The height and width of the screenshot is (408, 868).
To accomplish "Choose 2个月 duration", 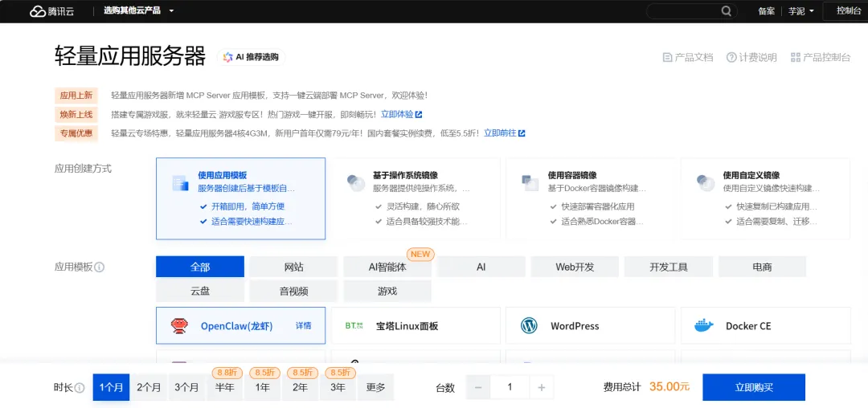I will coord(149,387).
